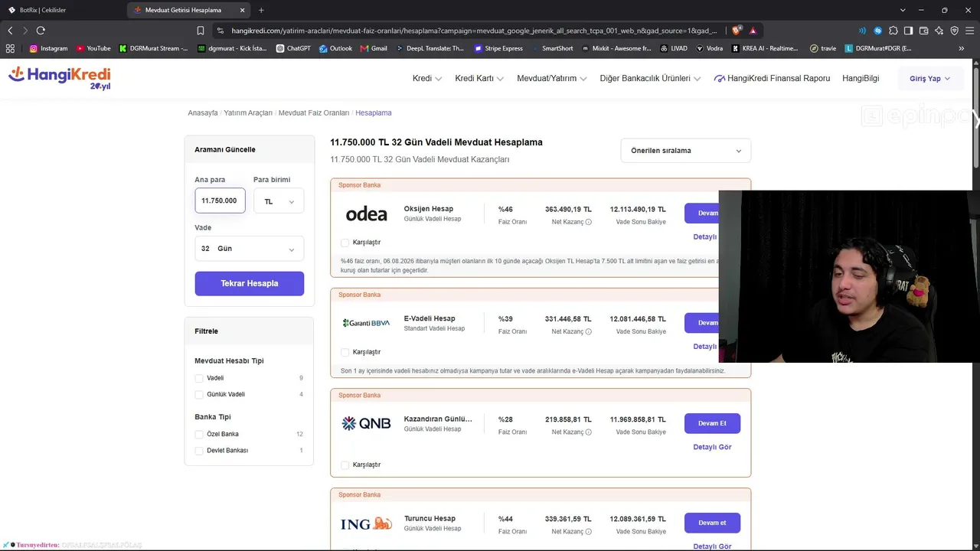
Task: Go back using the browser back arrow
Action: [x=10, y=31]
